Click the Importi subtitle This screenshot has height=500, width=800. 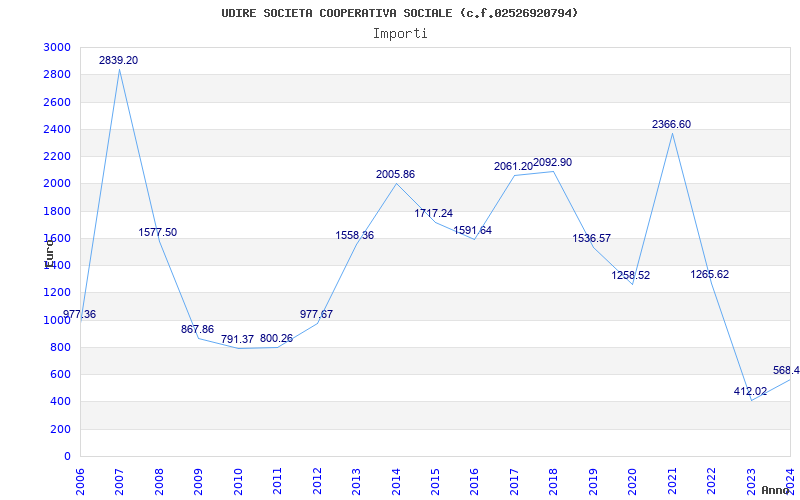click(400, 34)
